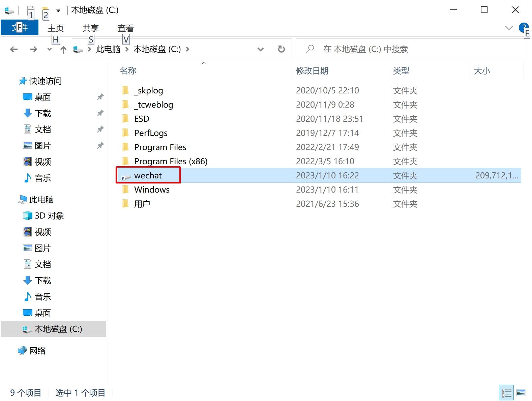532x401 pixels.
Task: Switch to large icons view in status bar
Action: tap(521, 393)
